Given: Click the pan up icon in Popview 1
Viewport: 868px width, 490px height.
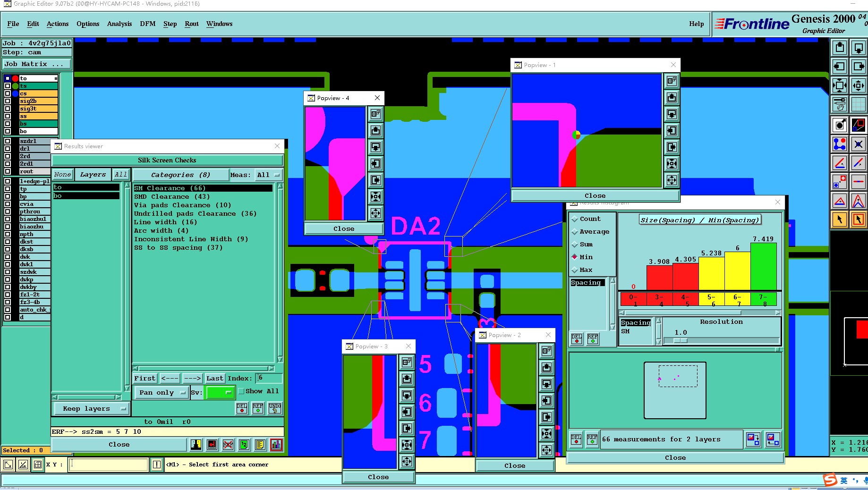Looking at the screenshot, I should (x=672, y=98).
